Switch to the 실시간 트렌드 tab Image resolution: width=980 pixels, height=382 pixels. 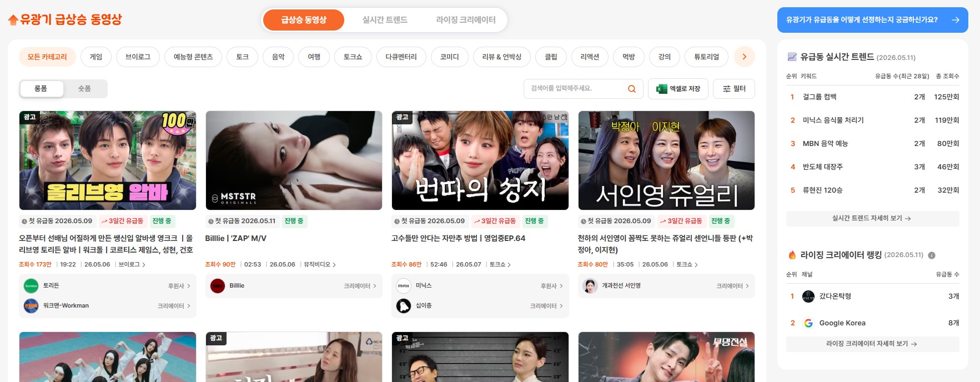pyautogui.click(x=385, y=20)
